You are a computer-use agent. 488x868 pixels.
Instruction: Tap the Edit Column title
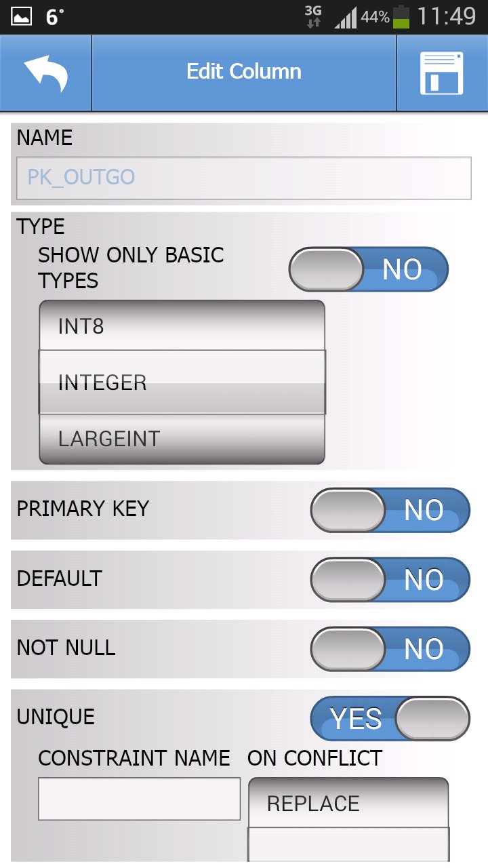(x=244, y=72)
